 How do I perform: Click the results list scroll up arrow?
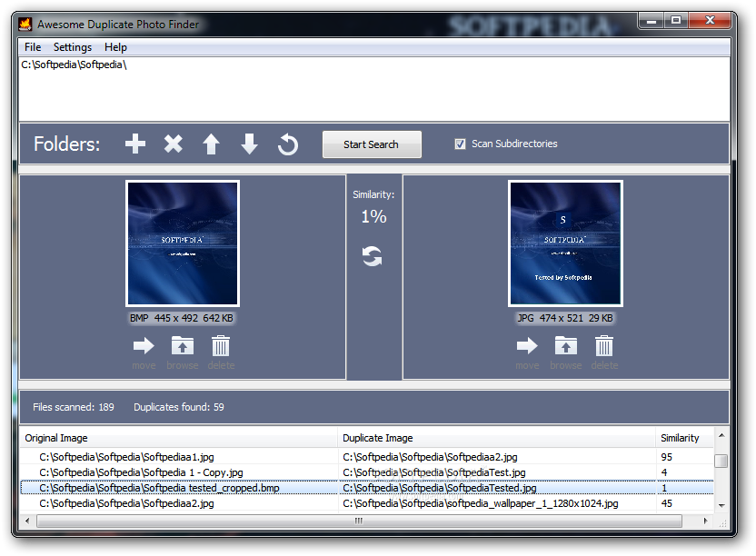(x=721, y=435)
